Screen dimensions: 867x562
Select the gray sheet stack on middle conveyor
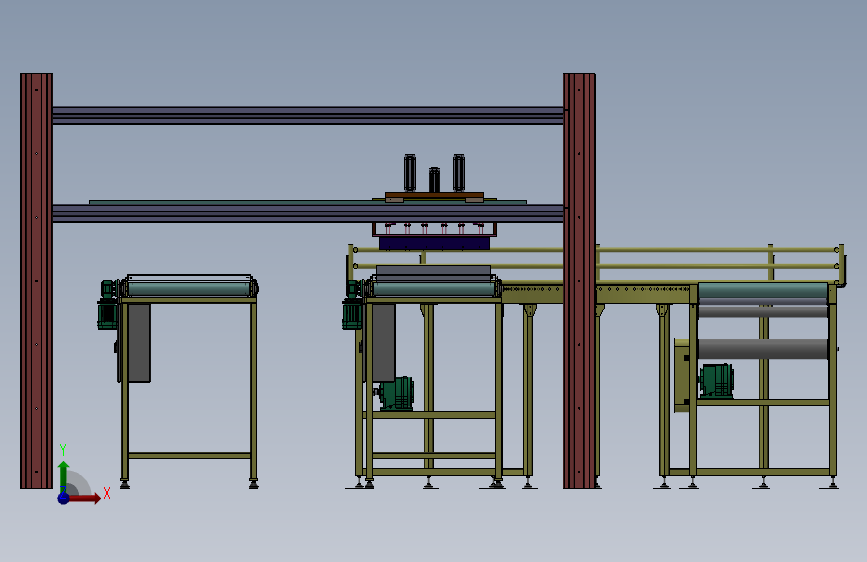coord(433,273)
